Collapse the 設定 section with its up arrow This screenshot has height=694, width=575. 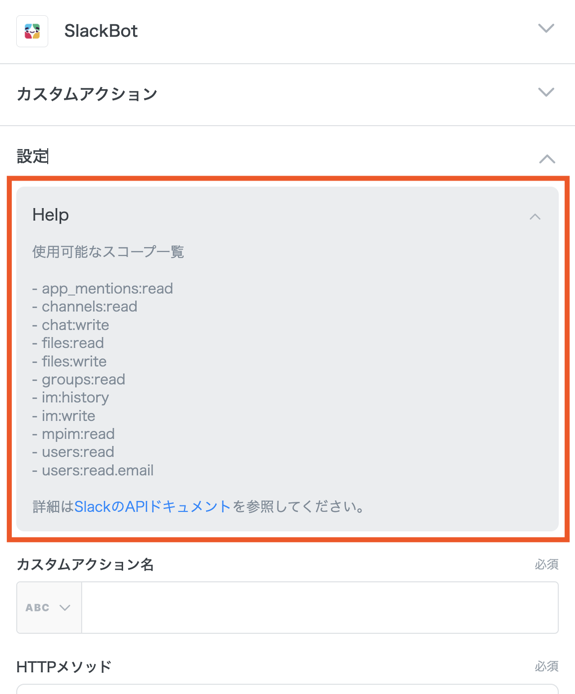click(x=547, y=159)
